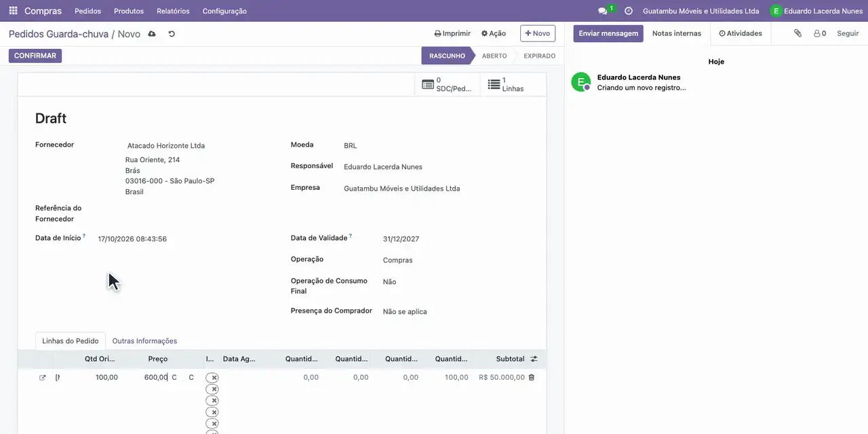The width and height of the screenshot is (868, 434).
Task: Click the Imprimir button
Action: tap(452, 33)
